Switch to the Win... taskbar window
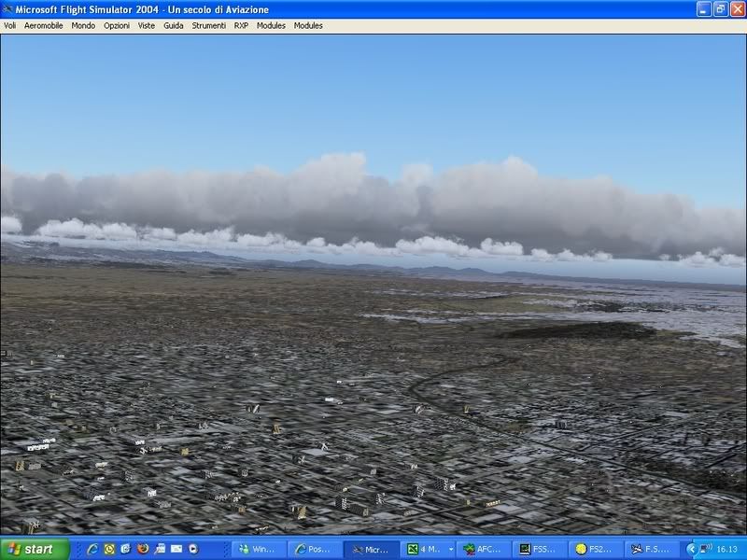The height and width of the screenshot is (560, 747). [x=259, y=549]
